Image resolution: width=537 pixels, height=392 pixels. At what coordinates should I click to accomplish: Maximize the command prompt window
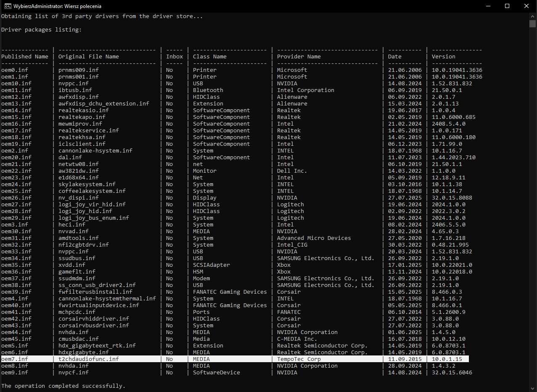click(x=507, y=6)
